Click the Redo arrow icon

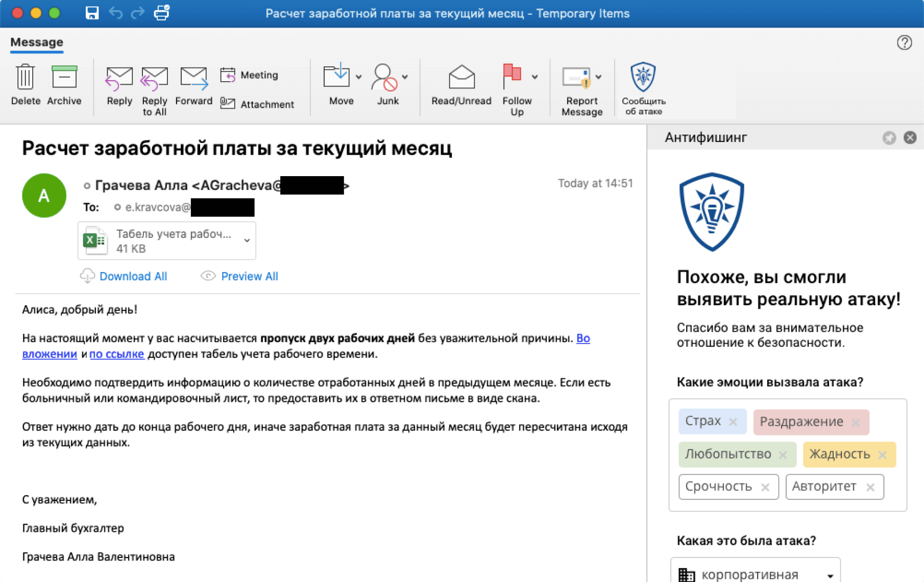click(x=137, y=13)
